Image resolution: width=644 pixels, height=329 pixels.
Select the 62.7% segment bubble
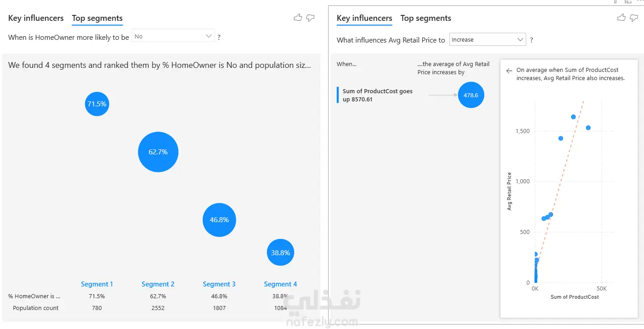(158, 152)
